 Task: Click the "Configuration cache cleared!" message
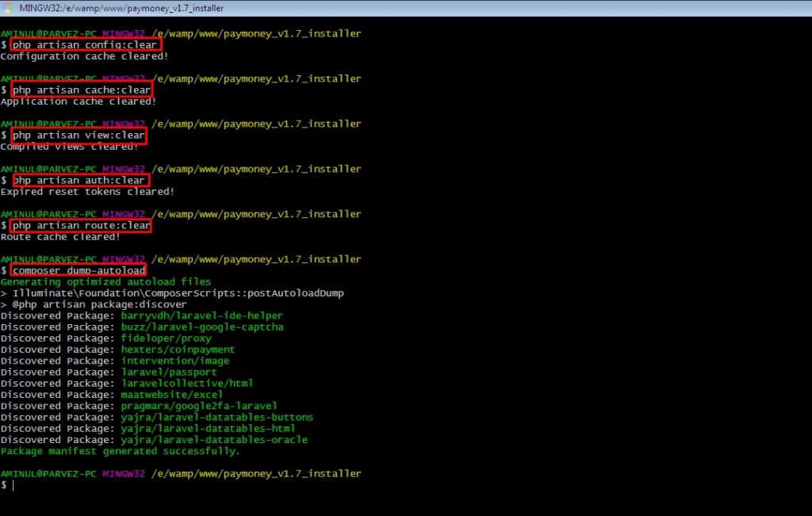[84, 56]
